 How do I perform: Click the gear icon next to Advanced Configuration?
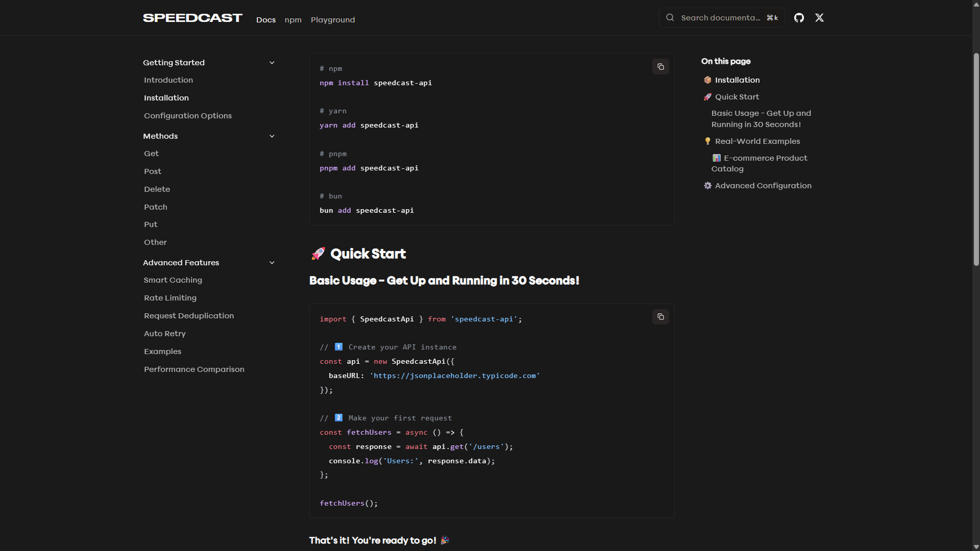pyautogui.click(x=707, y=186)
